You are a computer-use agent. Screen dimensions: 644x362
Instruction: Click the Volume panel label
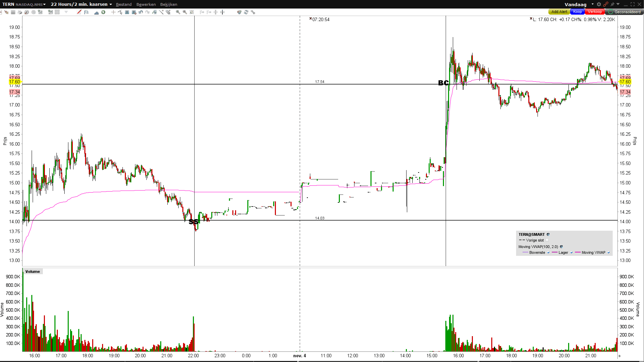click(33, 271)
